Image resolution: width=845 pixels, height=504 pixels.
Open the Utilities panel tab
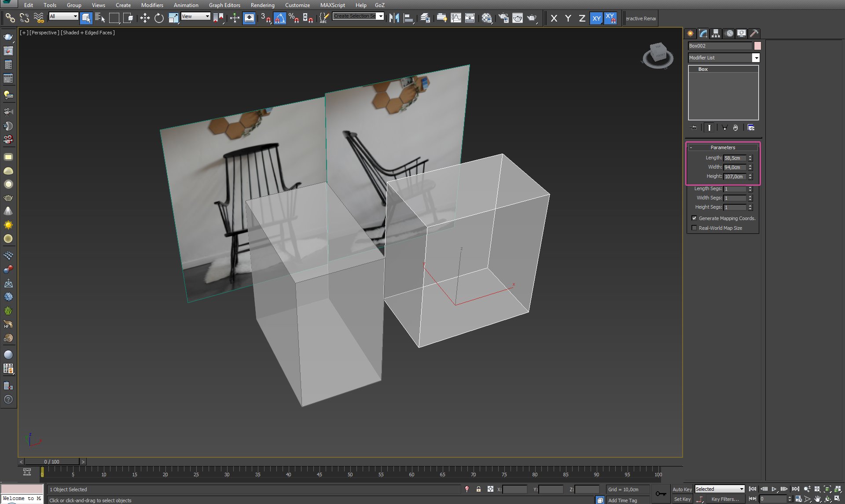[754, 33]
